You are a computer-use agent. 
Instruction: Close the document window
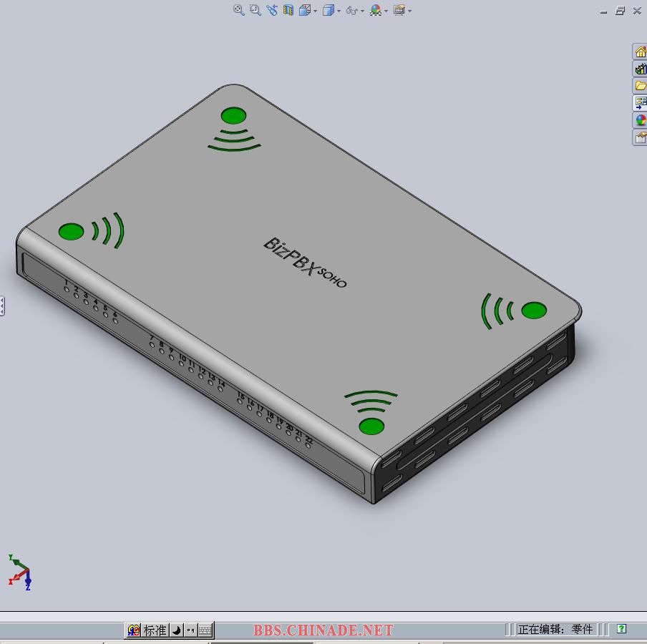637,11
